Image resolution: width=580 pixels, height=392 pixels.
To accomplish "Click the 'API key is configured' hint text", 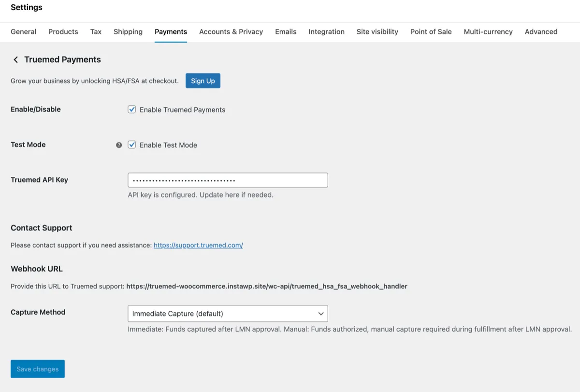I will point(201,195).
